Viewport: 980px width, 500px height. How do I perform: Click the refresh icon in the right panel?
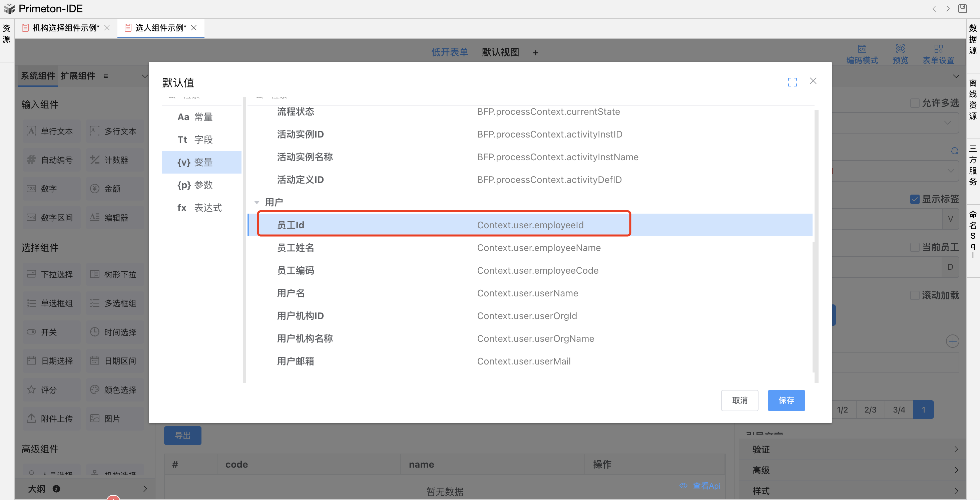click(x=954, y=151)
